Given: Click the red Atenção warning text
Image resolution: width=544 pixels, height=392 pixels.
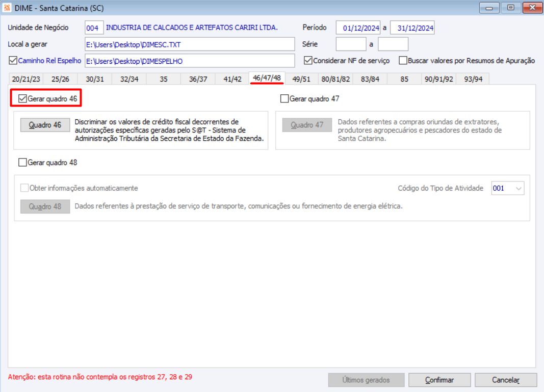Looking at the screenshot, I should click(x=100, y=377).
